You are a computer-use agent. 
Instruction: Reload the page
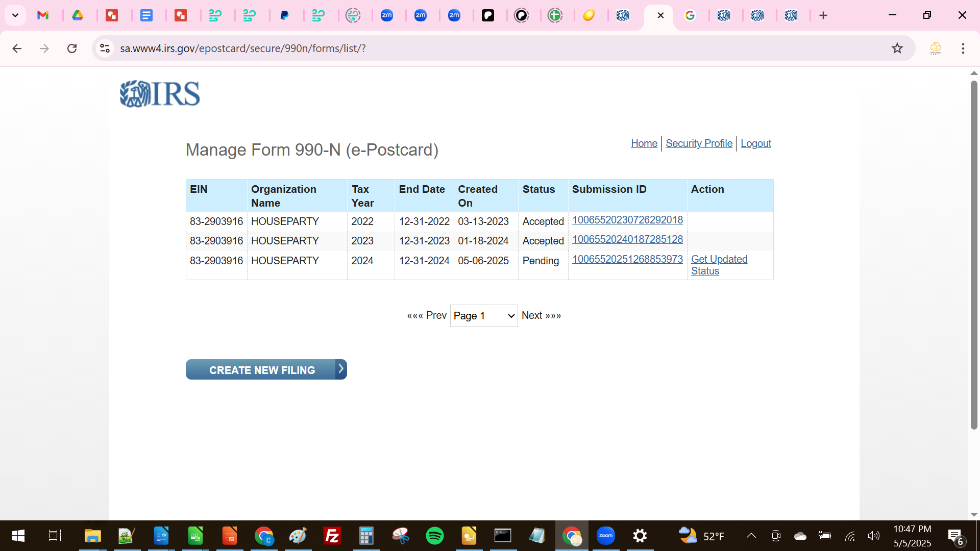pos(72,48)
